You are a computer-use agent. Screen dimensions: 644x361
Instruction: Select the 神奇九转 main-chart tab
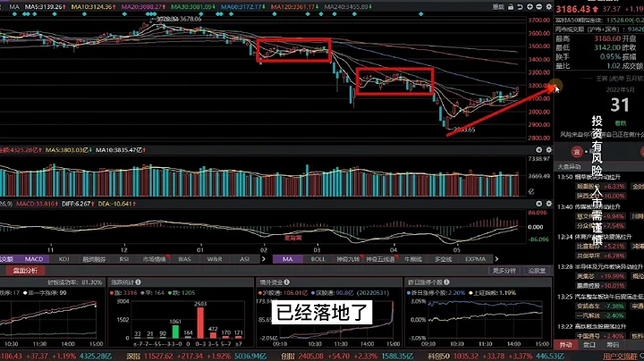(348, 259)
